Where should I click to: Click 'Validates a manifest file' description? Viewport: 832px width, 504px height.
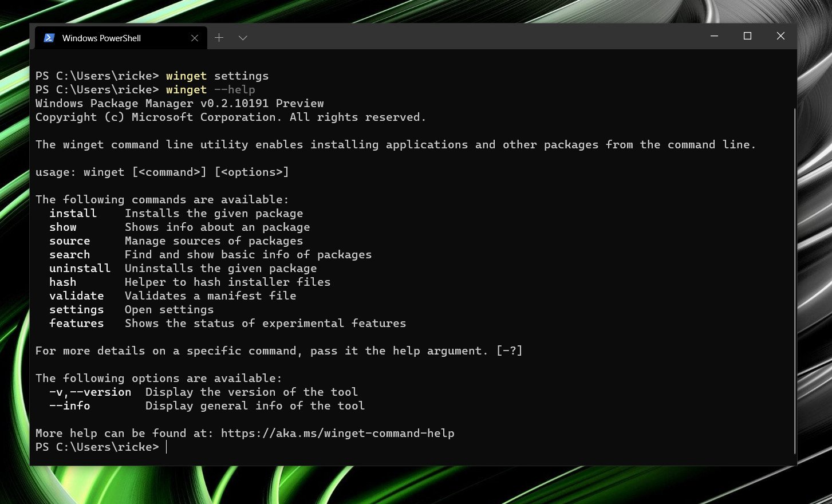pyautogui.click(x=211, y=296)
